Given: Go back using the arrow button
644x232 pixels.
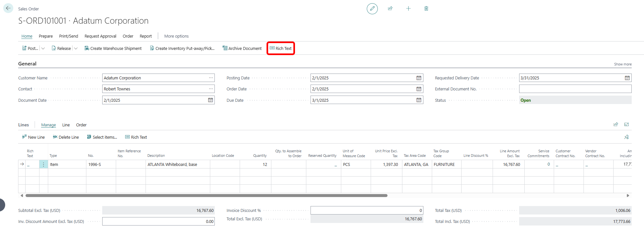Looking at the screenshot, I should pos(8,8).
